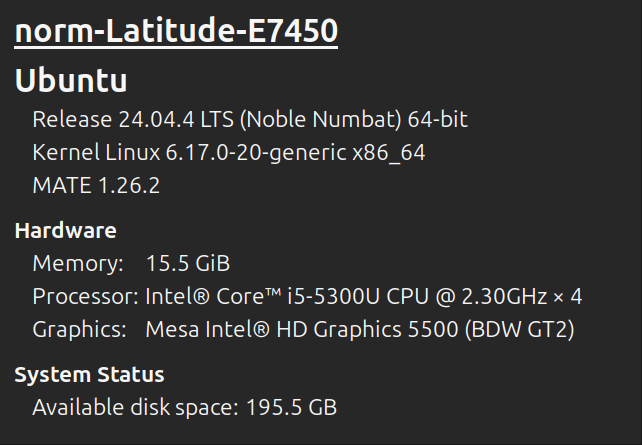Click the 15.5 GiB memory value
642x445 pixels.
pos(188,264)
